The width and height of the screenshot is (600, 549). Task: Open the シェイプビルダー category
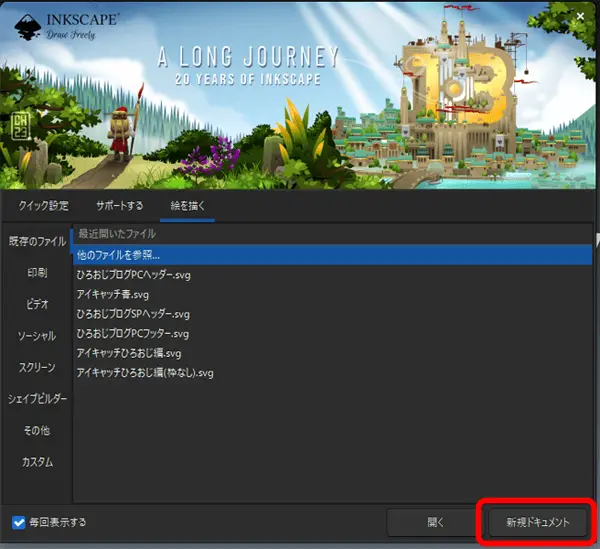[x=37, y=399]
